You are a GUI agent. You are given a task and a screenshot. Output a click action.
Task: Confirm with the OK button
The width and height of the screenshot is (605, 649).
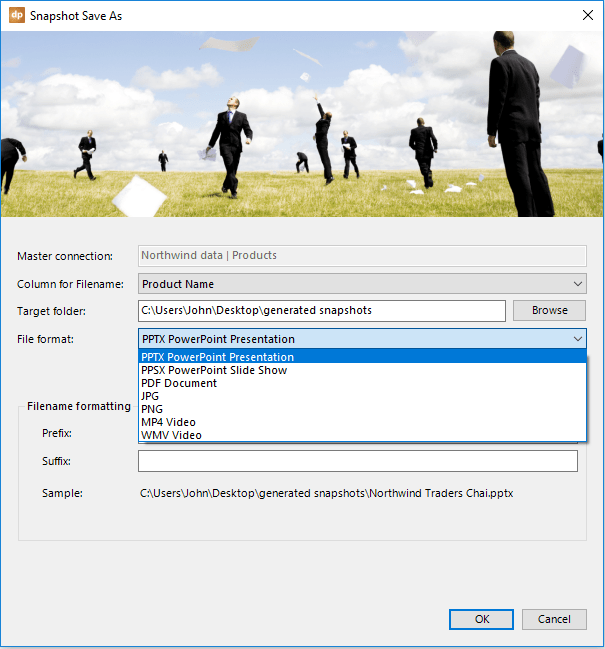point(482,619)
